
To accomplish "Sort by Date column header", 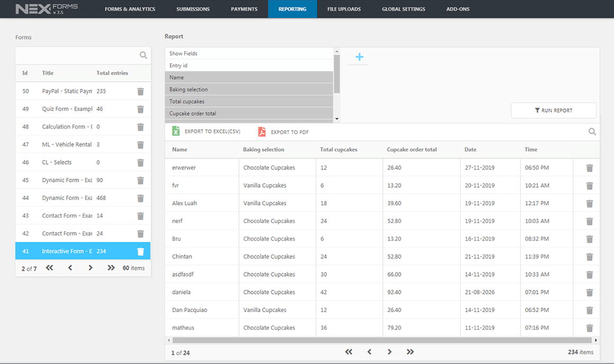I will (470, 150).
